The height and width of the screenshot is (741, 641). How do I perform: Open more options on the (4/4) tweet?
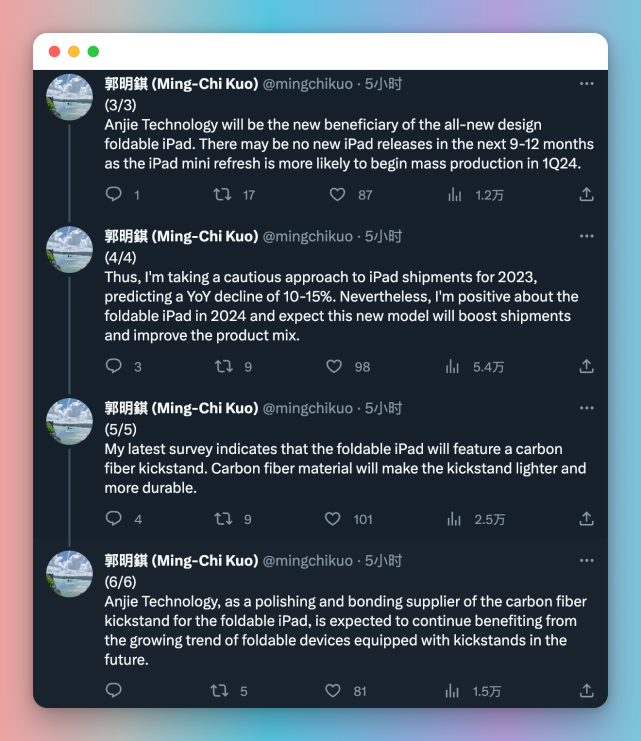pyautogui.click(x=587, y=236)
